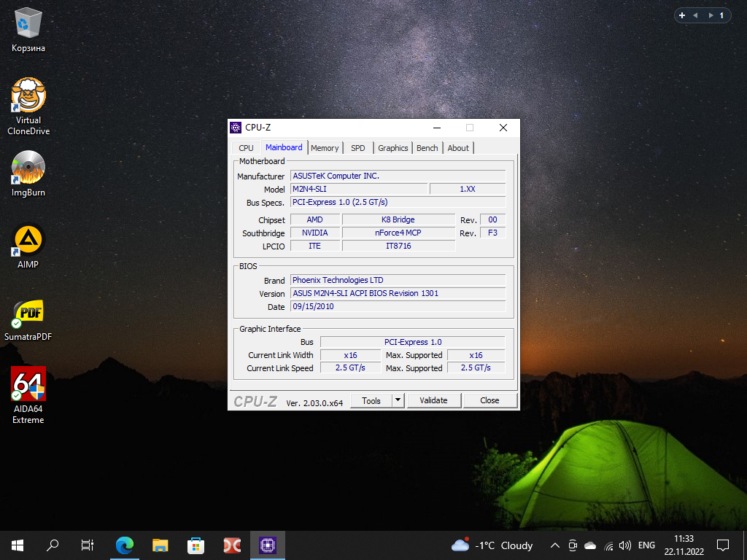Screen dimensions: 747x560
Task: Open the Bench tab
Action: (x=427, y=148)
